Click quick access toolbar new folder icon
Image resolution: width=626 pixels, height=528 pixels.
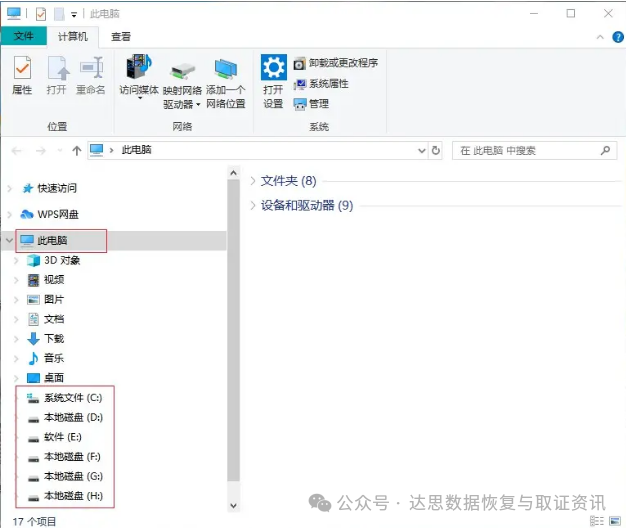click(59, 14)
